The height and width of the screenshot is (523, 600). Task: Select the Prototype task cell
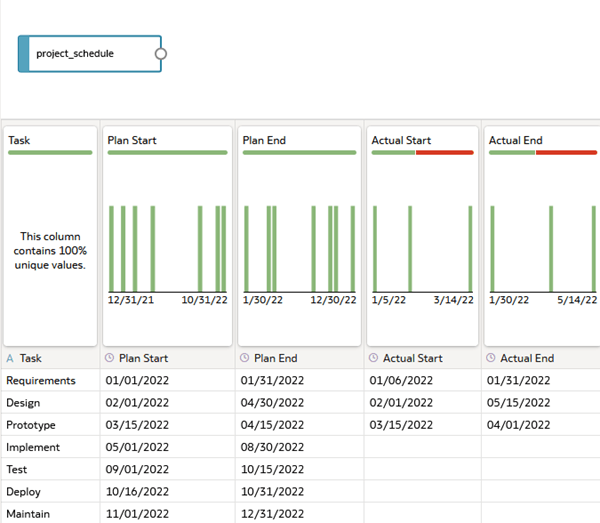(x=33, y=425)
